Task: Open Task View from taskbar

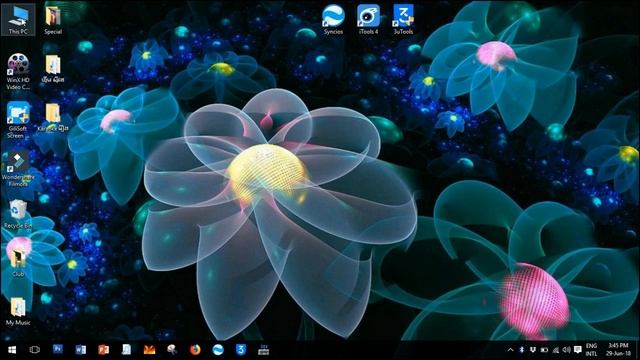Action: click(x=35, y=350)
